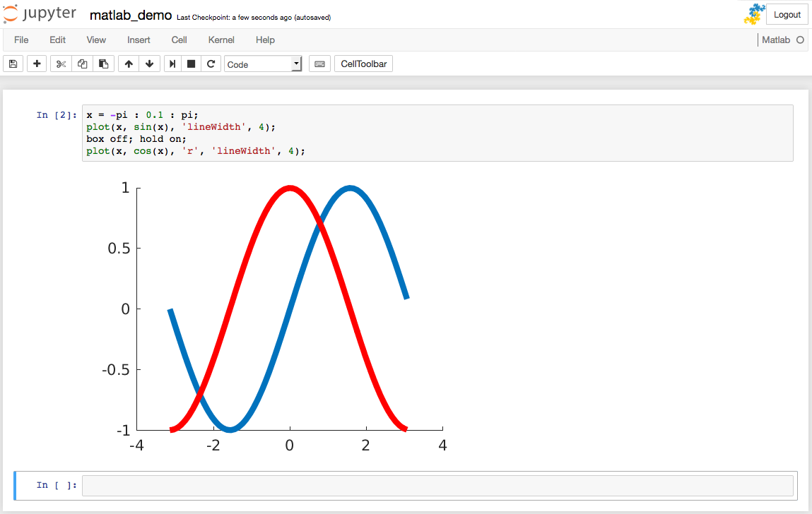
Task: Click the empty code cell input
Action: 437,486
